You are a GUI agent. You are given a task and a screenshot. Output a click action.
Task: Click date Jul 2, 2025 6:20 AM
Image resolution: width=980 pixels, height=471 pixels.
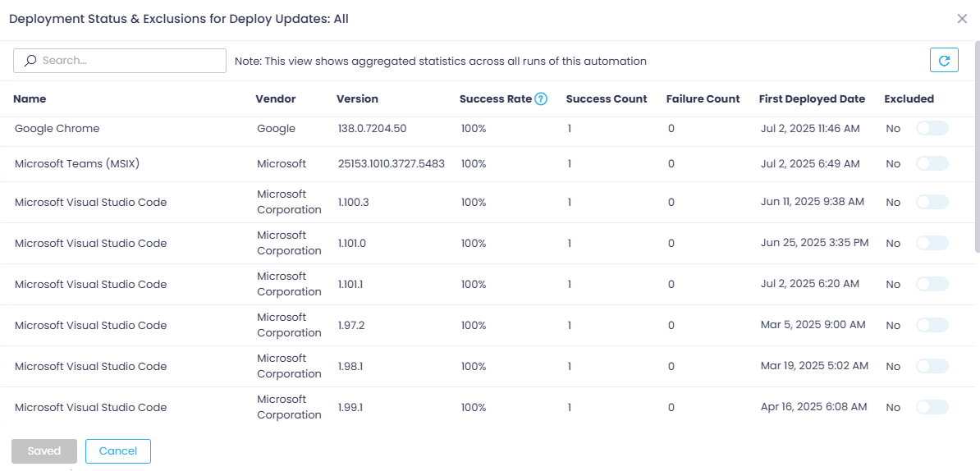pyautogui.click(x=810, y=284)
